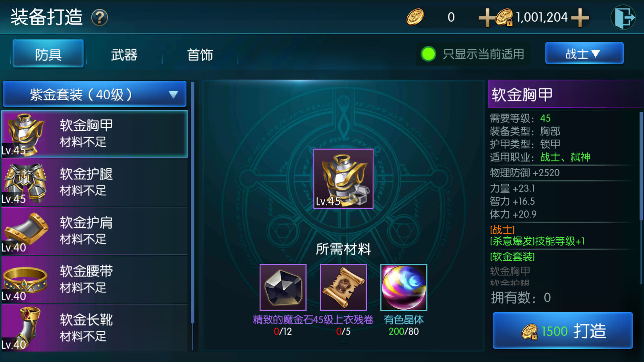The width and height of the screenshot is (644, 362).
Task: Click the arrow on 紫金套装 dropdown
Action: click(173, 95)
